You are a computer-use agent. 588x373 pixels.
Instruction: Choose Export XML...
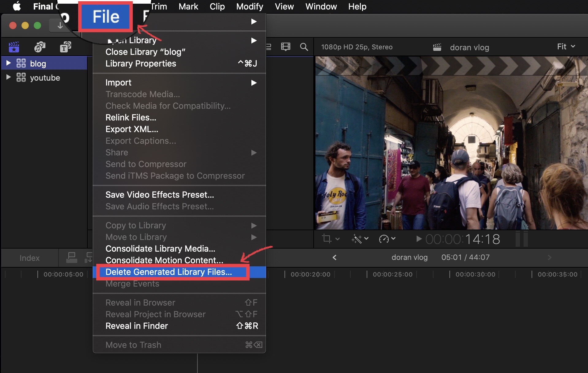tap(179, 129)
